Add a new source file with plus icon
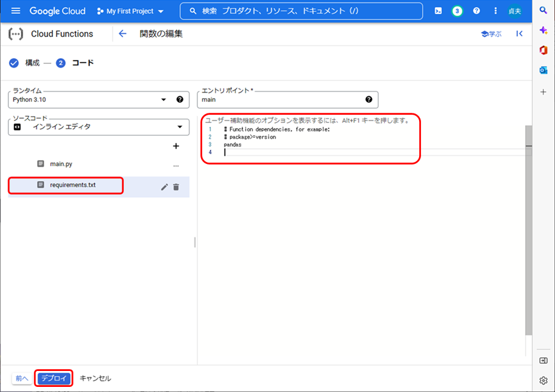 [176, 146]
